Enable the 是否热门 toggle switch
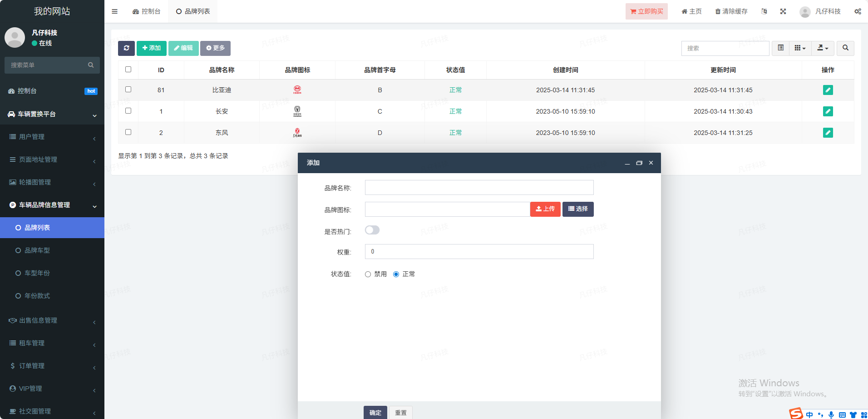868x419 pixels. point(372,230)
